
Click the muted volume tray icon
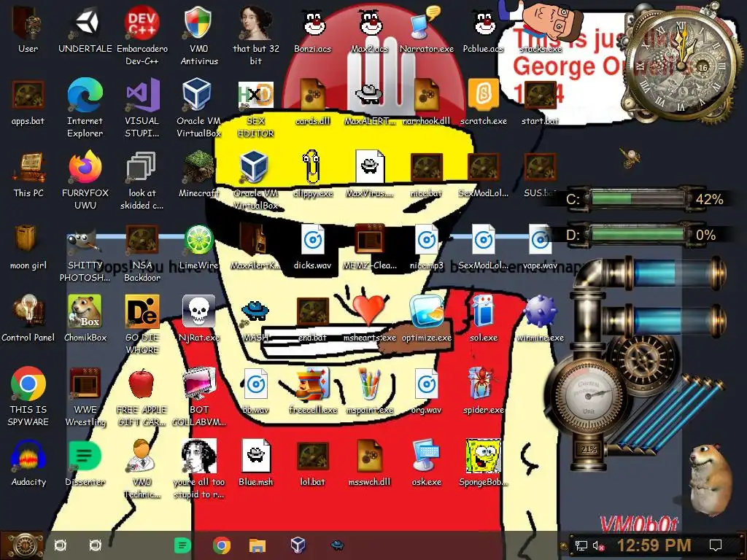[x=598, y=545]
